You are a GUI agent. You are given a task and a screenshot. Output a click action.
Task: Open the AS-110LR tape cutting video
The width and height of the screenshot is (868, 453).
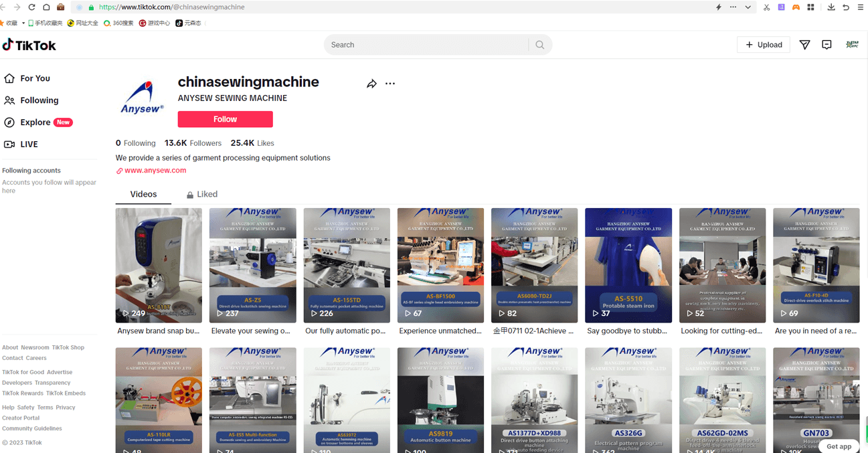click(x=159, y=400)
